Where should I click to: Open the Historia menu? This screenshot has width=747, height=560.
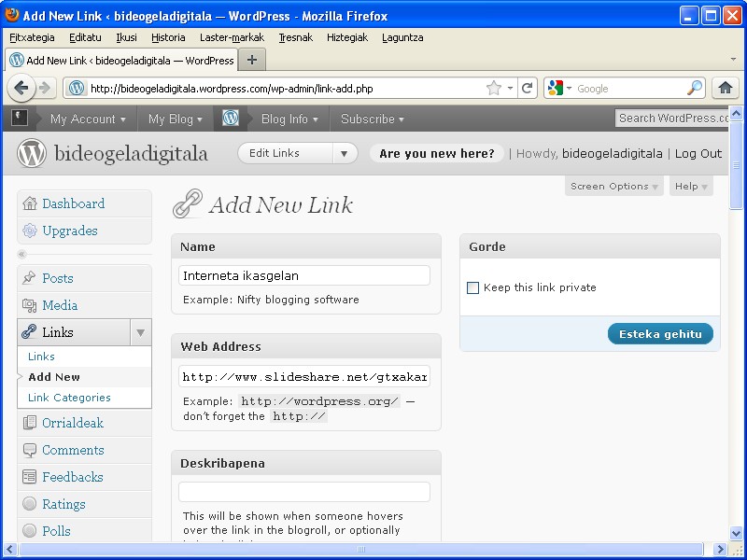[x=168, y=37]
